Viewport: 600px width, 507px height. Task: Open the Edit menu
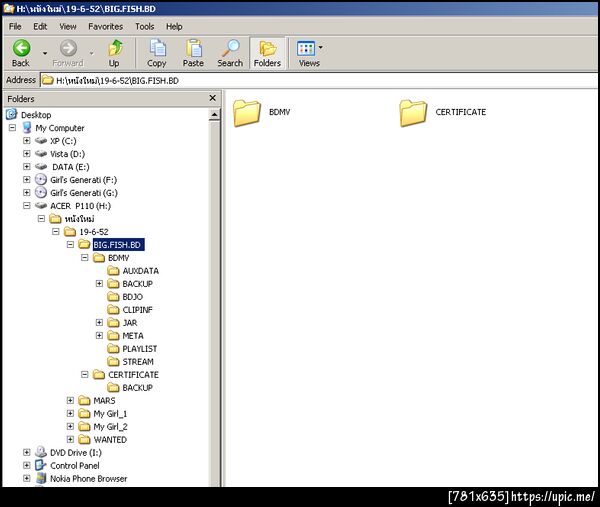click(40, 26)
